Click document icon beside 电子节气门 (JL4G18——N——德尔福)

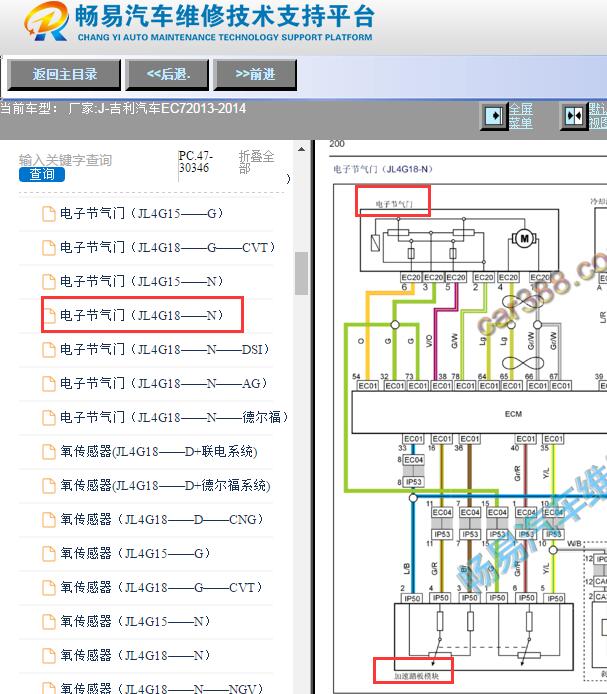pos(49,417)
